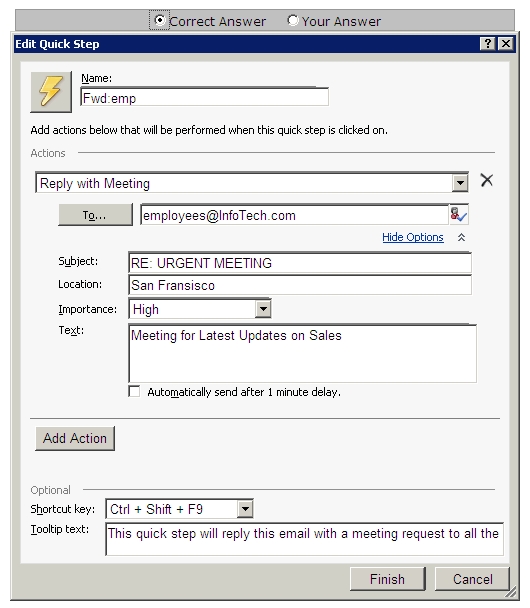Click the lightning bolt quick step icon
The height and width of the screenshot is (608, 530).
tap(51, 92)
